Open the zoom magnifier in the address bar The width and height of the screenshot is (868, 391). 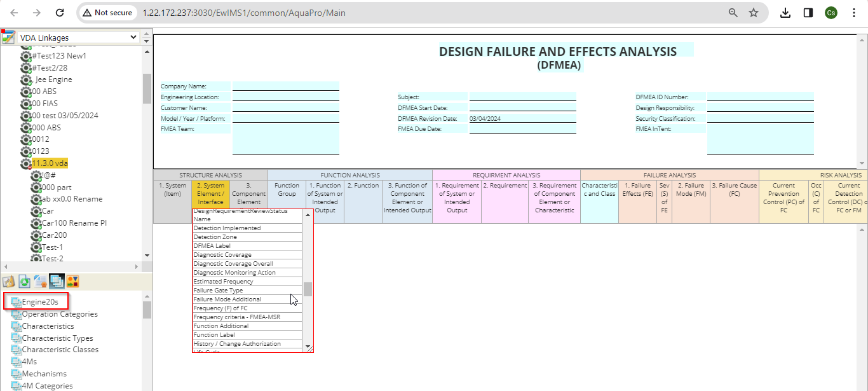tap(733, 13)
